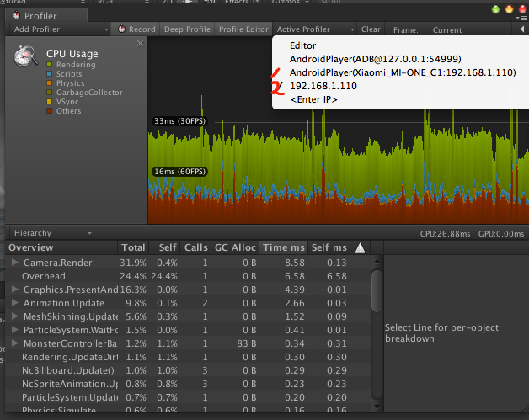
Task: Click the Current frame button
Action: click(x=447, y=30)
